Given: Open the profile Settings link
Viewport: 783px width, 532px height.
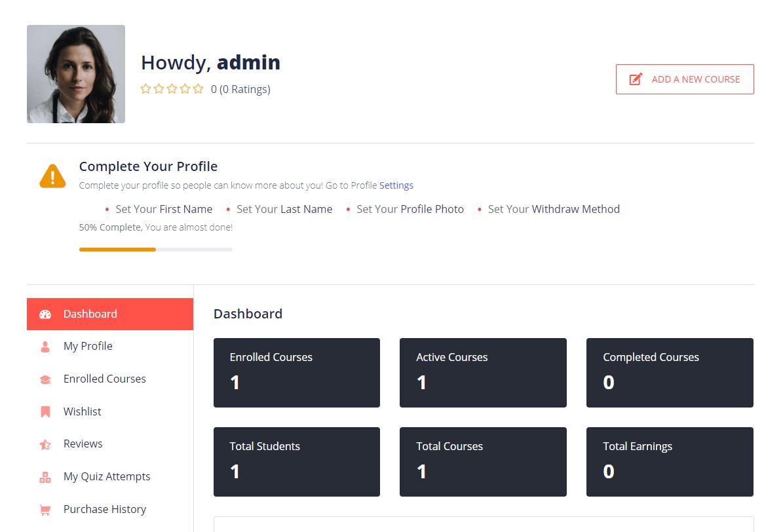Looking at the screenshot, I should pos(396,185).
